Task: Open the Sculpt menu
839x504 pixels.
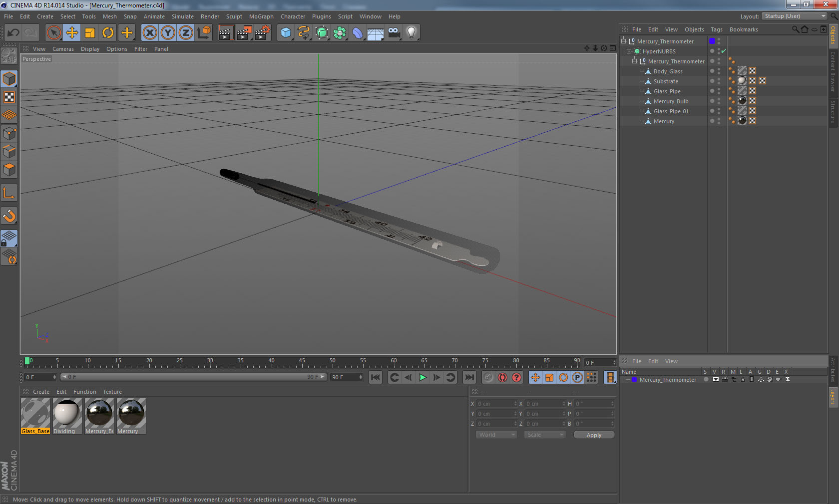Action: 234,16
